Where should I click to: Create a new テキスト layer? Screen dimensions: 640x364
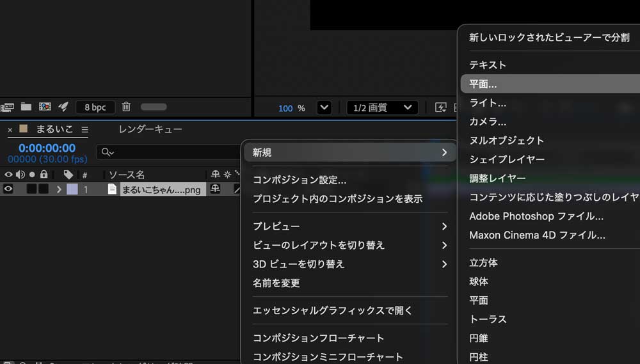click(487, 65)
